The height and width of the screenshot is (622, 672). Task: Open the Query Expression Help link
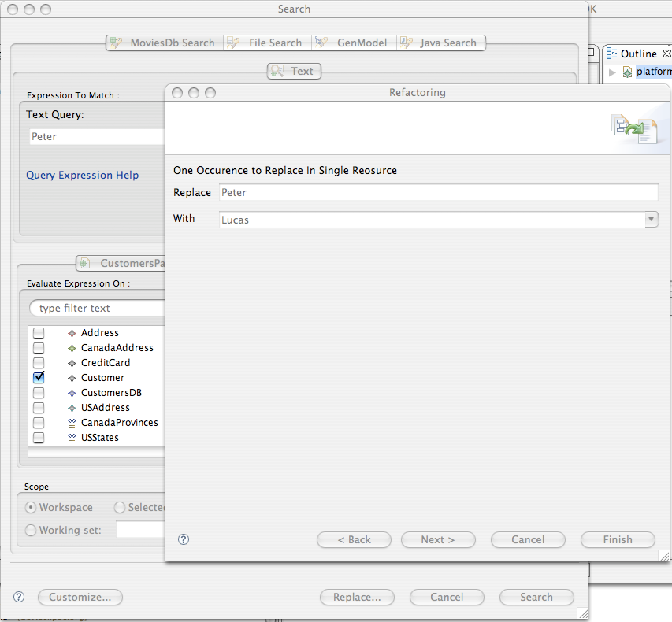coord(82,175)
